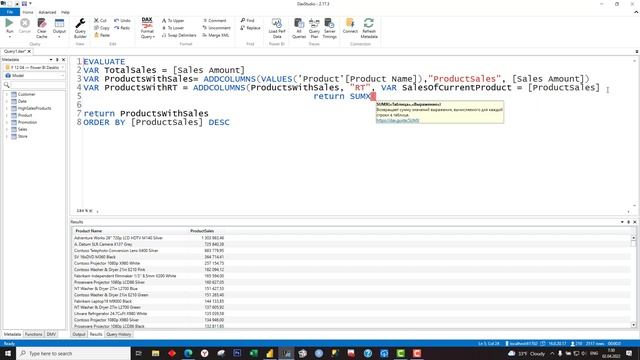This screenshot has height=360, width=640.
Task: Switch to the Query History tab
Action: tap(118, 334)
